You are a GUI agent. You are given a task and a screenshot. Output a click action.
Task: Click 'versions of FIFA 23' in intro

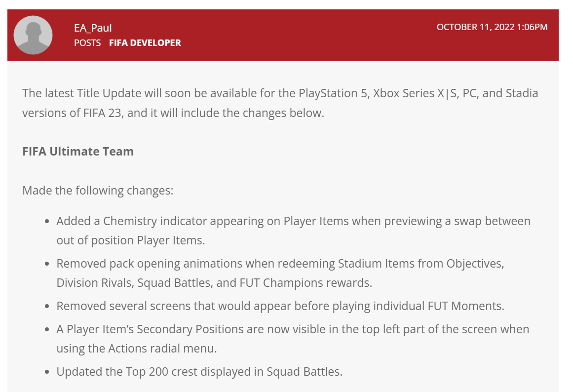(72, 113)
